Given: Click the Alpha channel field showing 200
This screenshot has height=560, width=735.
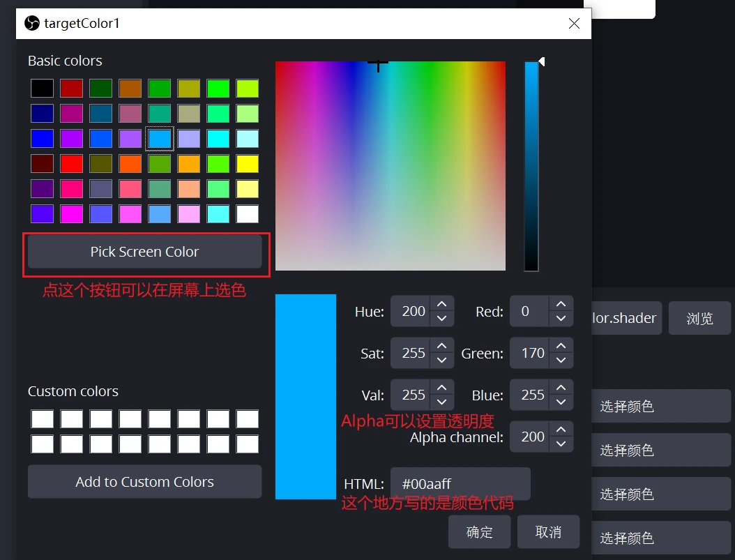Looking at the screenshot, I should 531,437.
